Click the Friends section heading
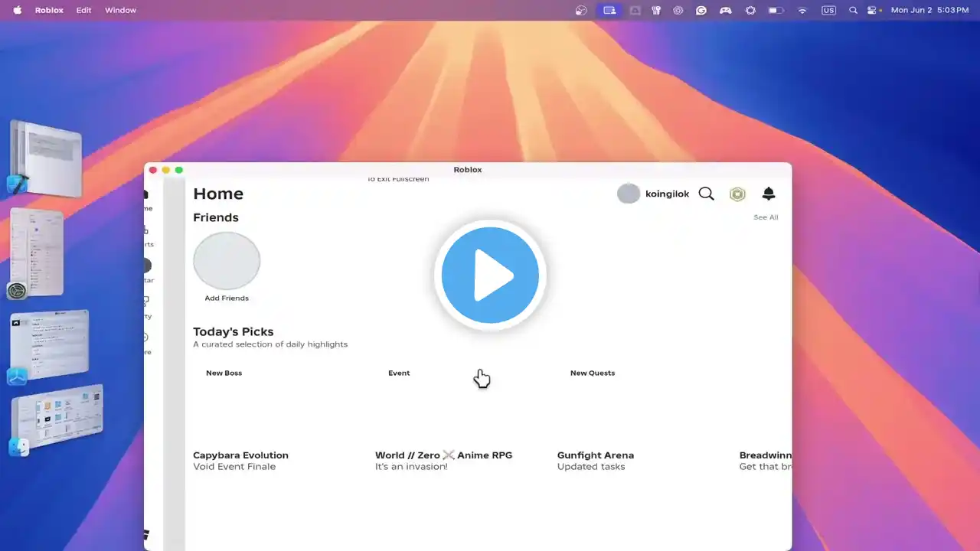980x551 pixels. pyautogui.click(x=216, y=217)
